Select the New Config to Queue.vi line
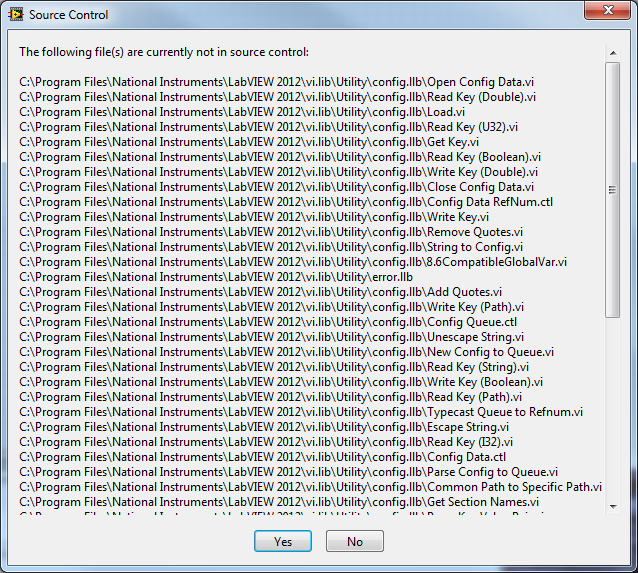 (286, 352)
